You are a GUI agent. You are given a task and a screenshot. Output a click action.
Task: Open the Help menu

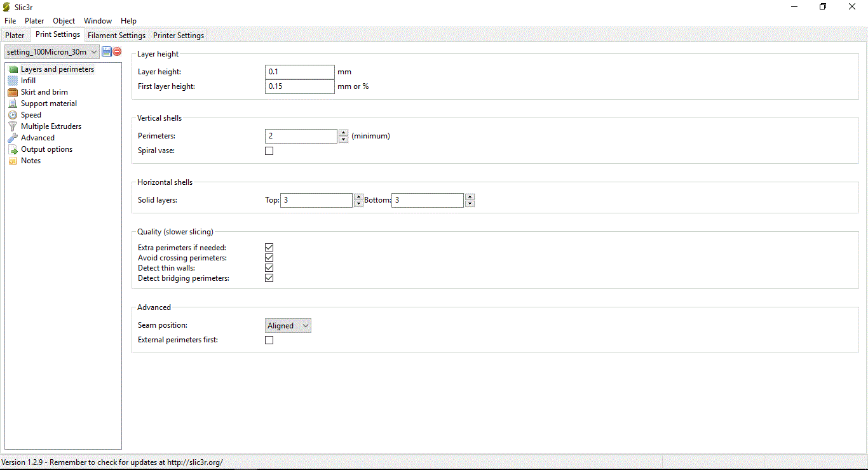(128, 21)
